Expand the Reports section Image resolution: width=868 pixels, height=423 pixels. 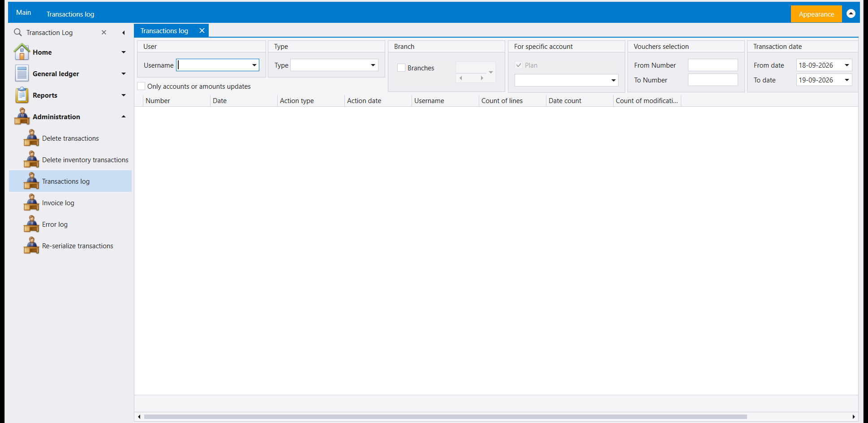point(124,95)
